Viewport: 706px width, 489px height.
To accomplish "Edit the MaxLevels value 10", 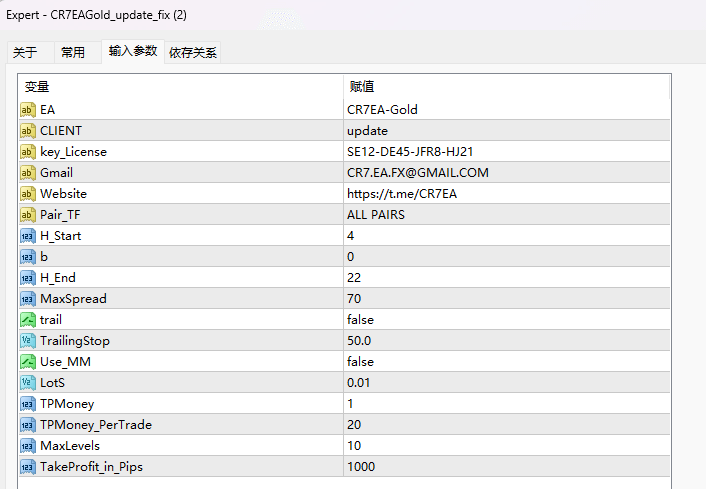I will 507,446.
